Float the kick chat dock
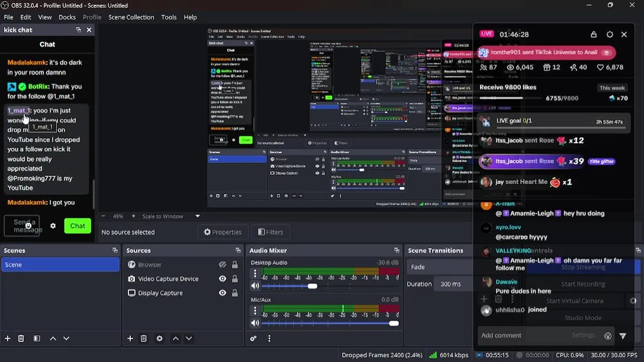 78,30
